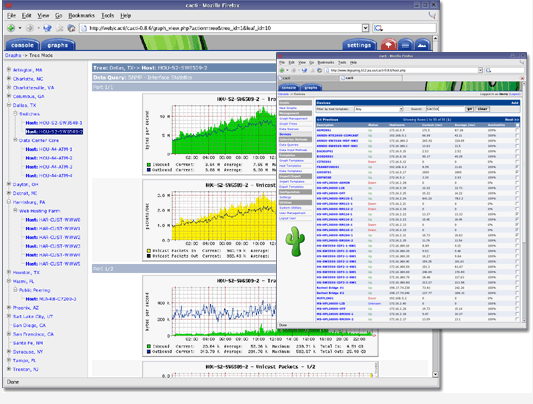This screenshot has width=533, height=404.
Task: Select the Web Hosting Farm tree item
Action: (x=39, y=211)
